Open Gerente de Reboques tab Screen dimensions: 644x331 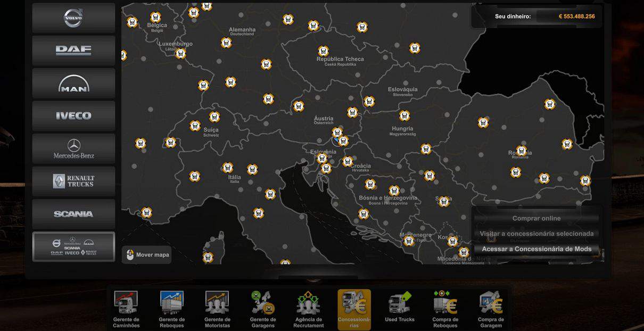(x=172, y=309)
